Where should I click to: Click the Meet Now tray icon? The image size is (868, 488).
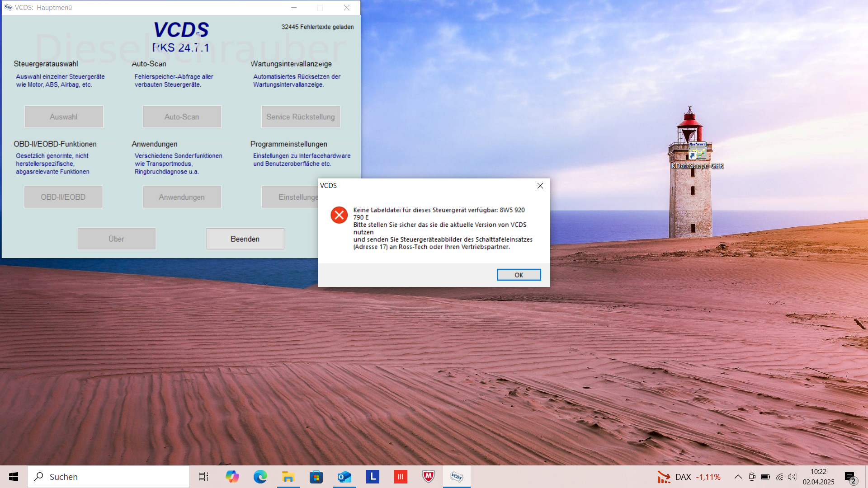[x=752, y=477]
